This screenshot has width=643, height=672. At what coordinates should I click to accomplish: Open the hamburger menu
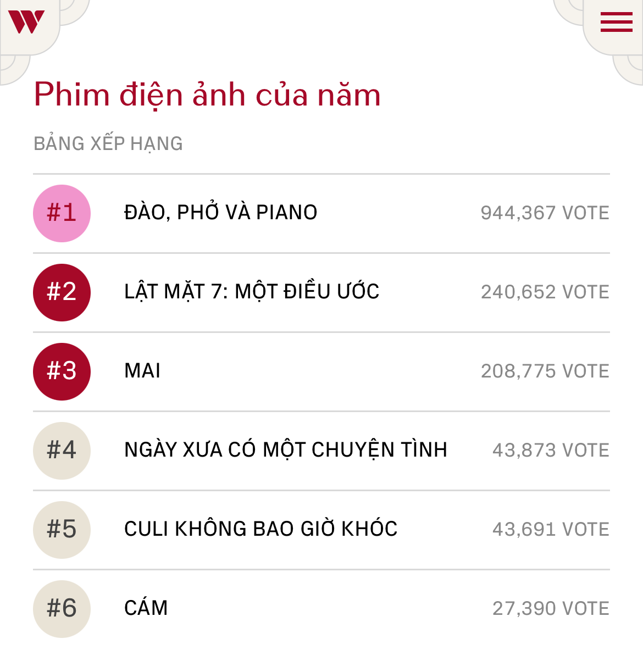click(x=616, y=23)
